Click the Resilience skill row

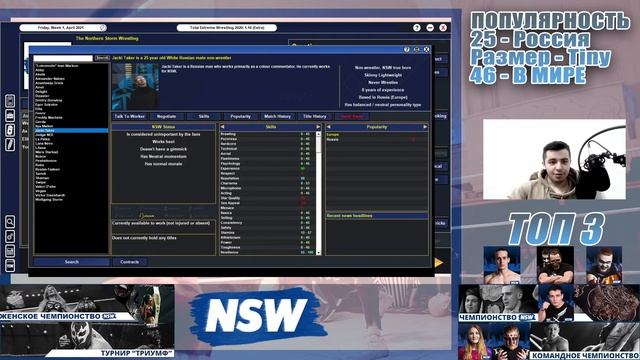(x=268, y=252)
